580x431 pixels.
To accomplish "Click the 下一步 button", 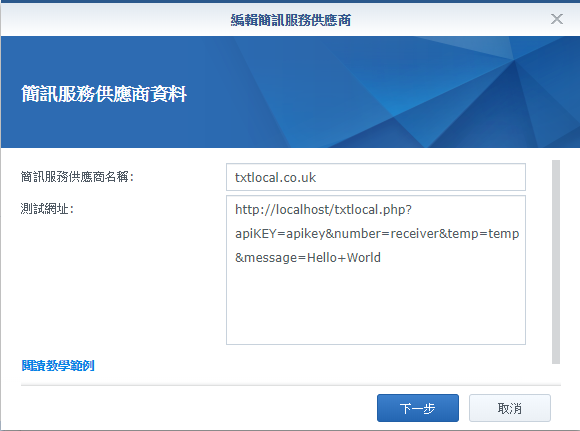I will coord(418,408).
